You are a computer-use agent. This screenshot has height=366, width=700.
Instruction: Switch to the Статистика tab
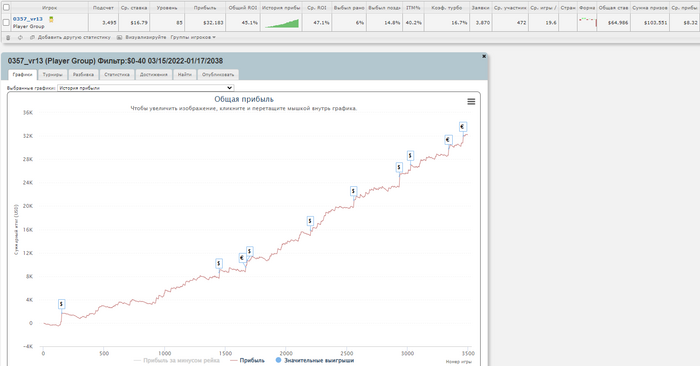[117, 75]
